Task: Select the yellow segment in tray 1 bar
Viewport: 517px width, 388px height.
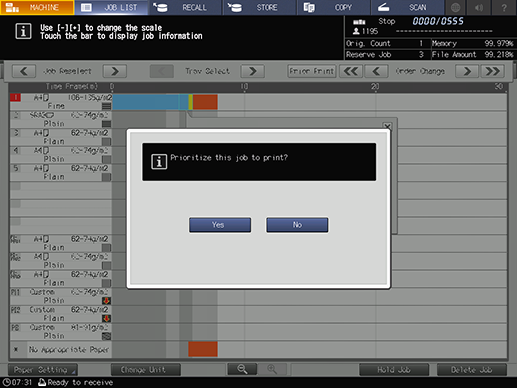Action: click(x=190, y=102)
